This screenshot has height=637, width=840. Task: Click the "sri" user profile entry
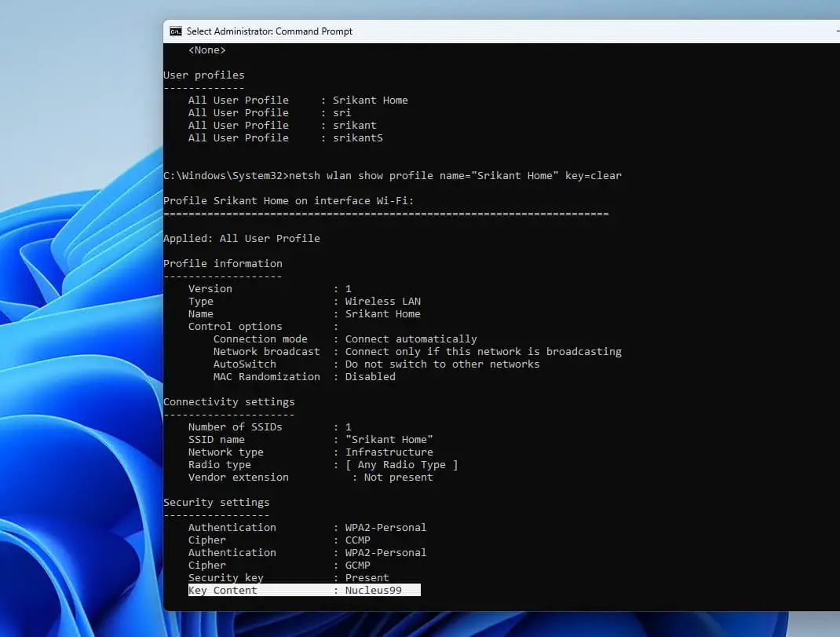[x=341, y=112]
